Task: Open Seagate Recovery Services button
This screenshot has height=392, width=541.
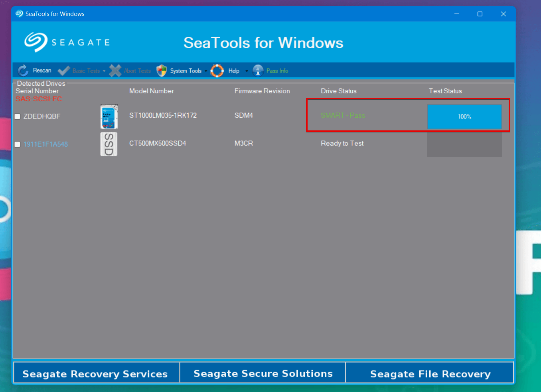Action: point(97,372)
